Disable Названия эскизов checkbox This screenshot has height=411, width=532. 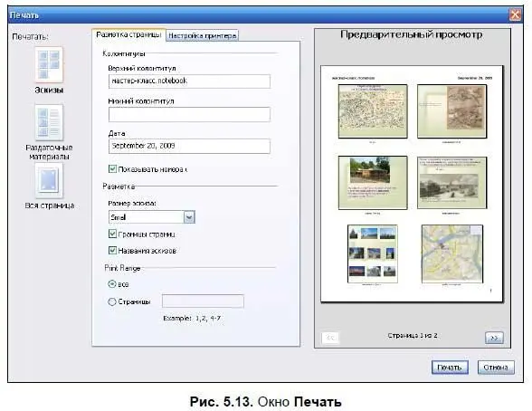112,251
